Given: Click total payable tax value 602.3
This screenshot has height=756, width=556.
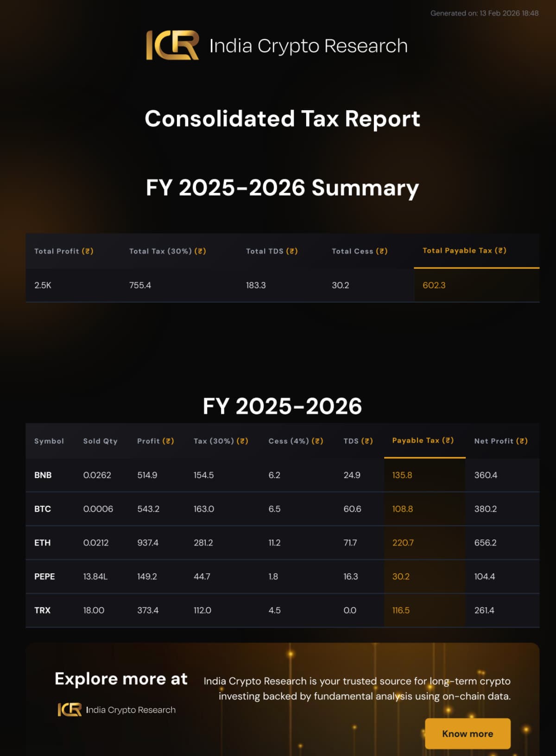Looking at the screenshot, I should [x=434, y=286].
